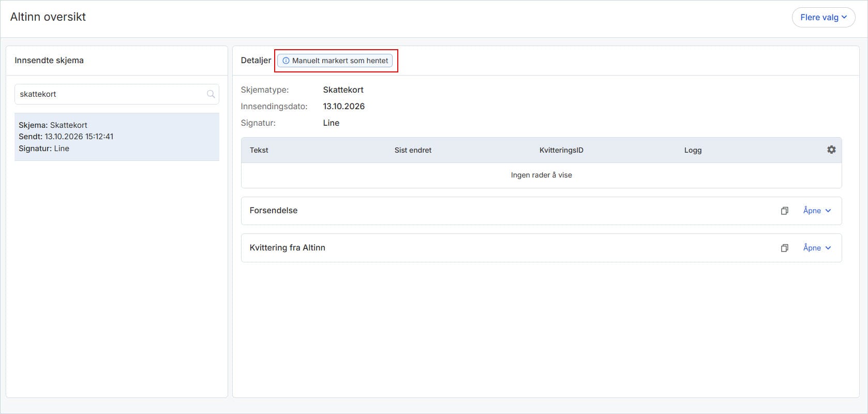Expand the Forsendelse section with Åpne
868x414 pixels.
pos(817,211)
